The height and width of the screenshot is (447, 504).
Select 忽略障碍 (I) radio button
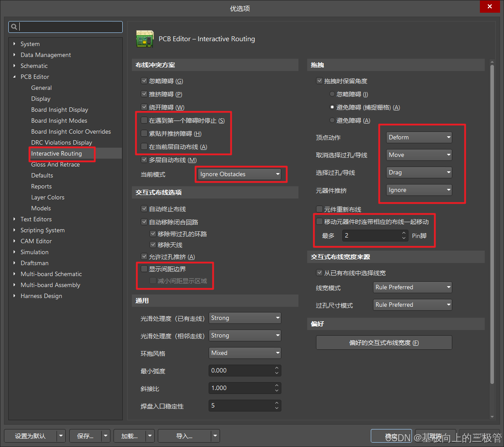(332, 94)
